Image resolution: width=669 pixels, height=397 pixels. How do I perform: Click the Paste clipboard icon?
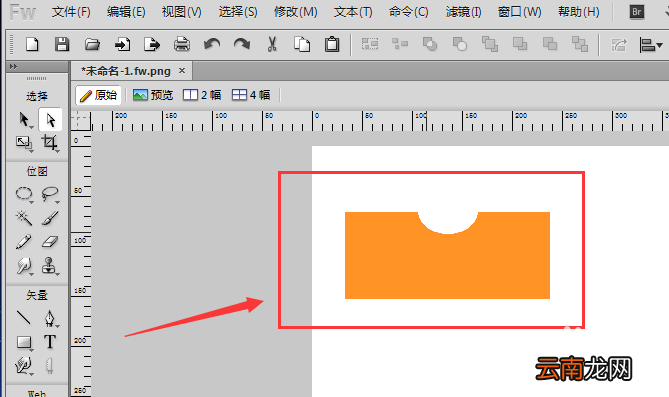click(x=332, y=44)
